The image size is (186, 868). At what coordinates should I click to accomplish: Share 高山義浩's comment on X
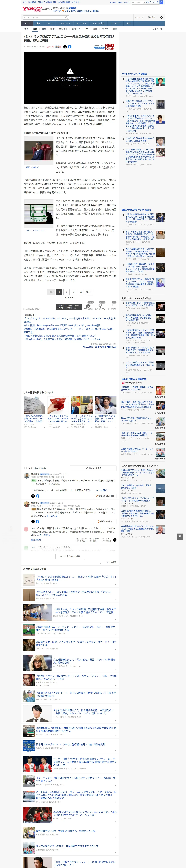point(33,496)
